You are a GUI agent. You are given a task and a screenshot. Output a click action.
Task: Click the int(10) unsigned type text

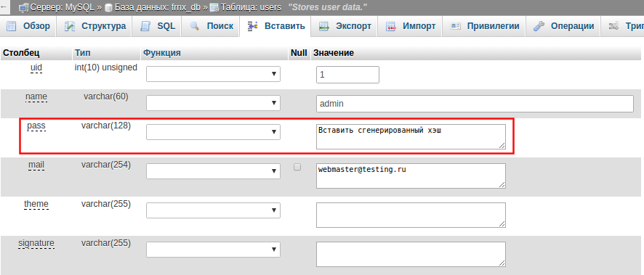pyautogui.click(x=106, y=67)
